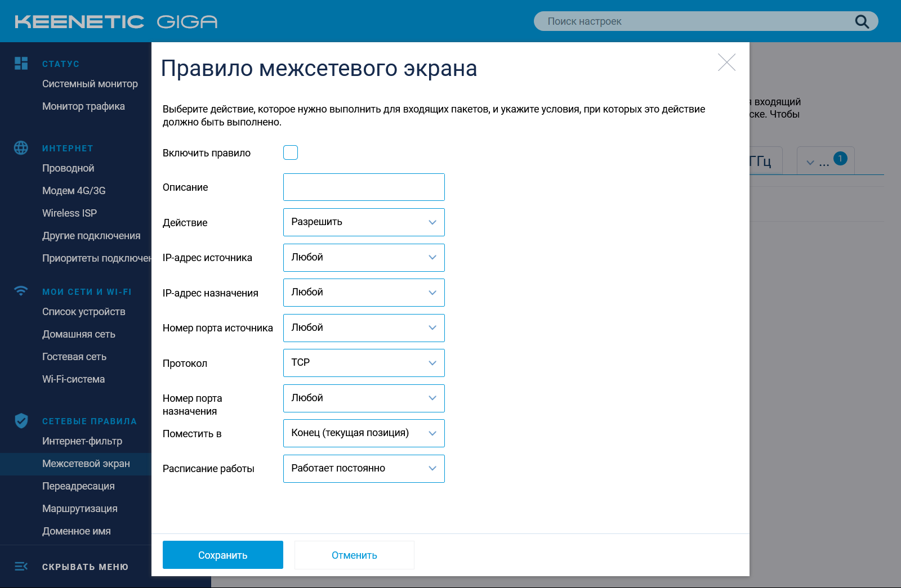Open the source port number dropdown
The height and width of the screenshot is (588, 901).
tap(364, 328)
